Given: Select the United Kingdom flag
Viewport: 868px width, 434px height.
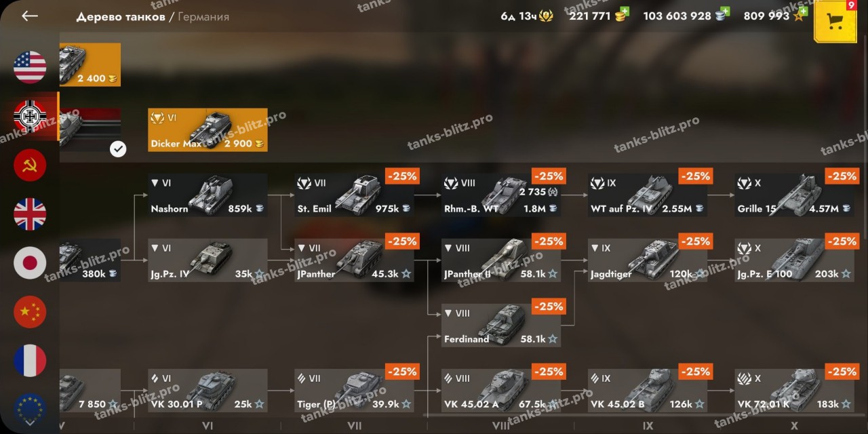Looking at the screenshot, I should (x=30, y=214).
